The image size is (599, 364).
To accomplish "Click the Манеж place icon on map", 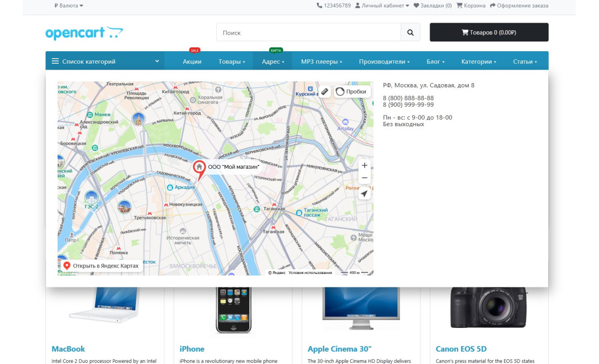I will pyautogui.click(x=90, y=114).
